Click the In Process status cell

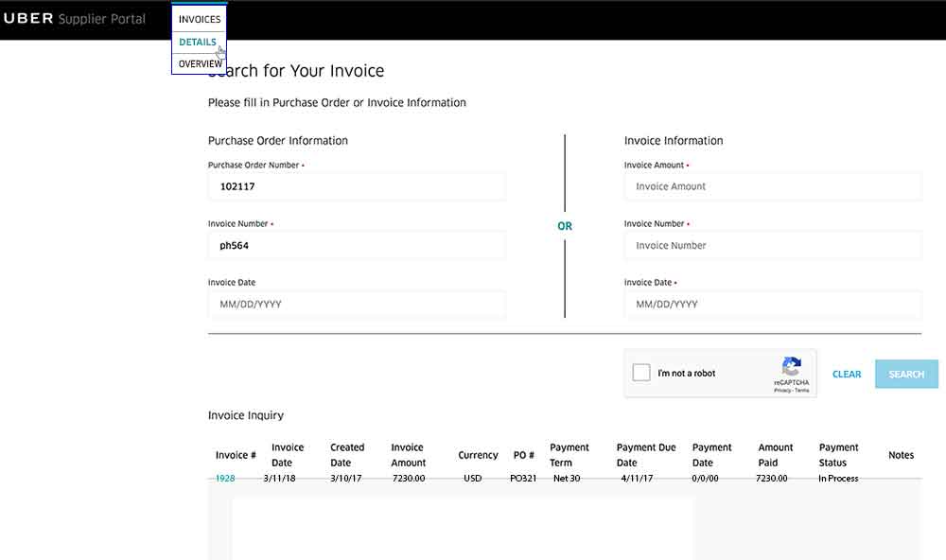point(838,478)
